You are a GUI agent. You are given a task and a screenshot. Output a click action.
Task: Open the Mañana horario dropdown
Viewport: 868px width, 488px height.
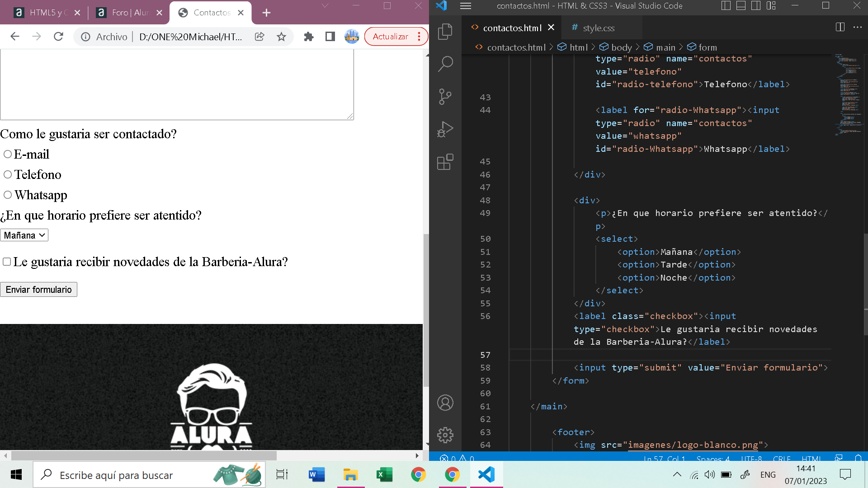(x=24, y=235)
